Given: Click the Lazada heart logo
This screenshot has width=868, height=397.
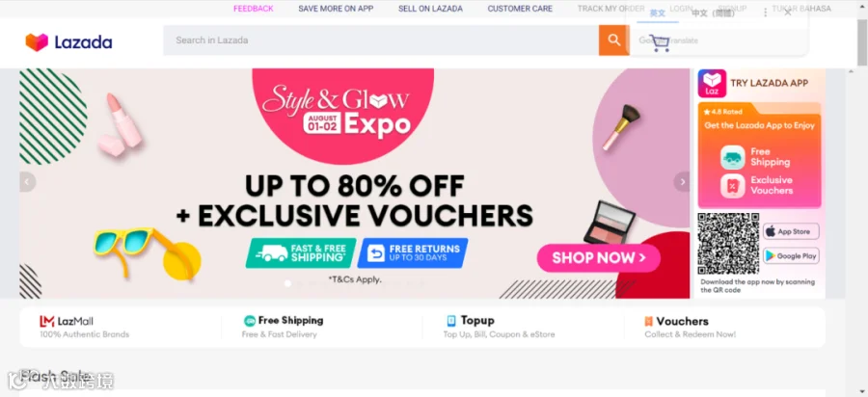Looking at the screenshot, I should pyautogui.click(x=37, y=42).
